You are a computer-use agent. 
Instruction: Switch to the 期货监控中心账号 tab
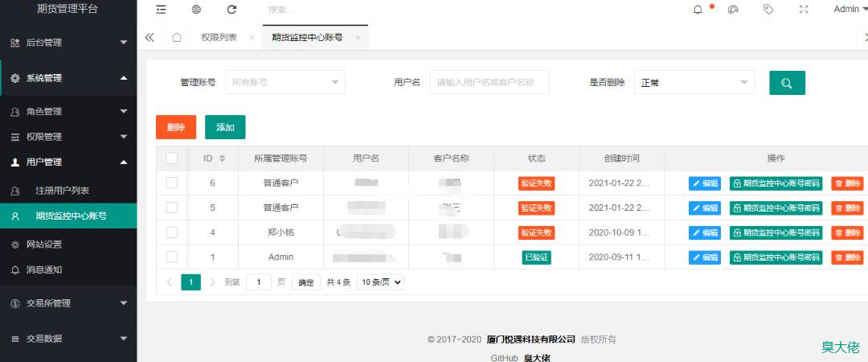[x=307, y=38]
